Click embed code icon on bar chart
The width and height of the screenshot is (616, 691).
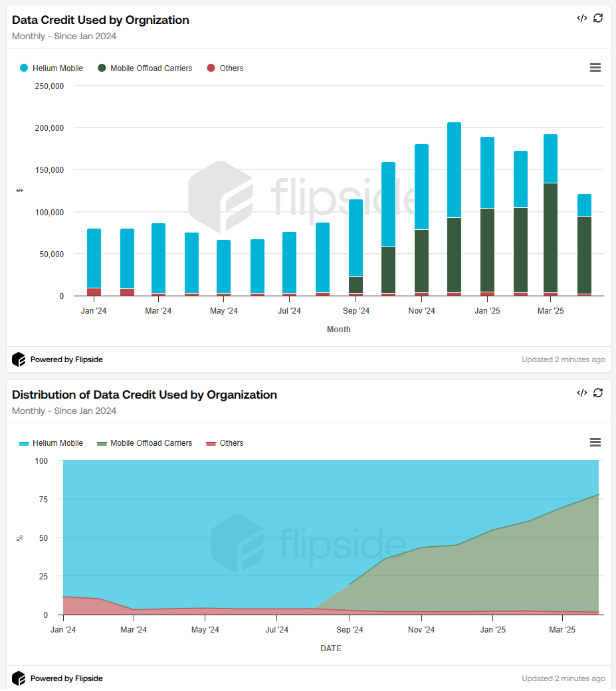click(581, 18)
